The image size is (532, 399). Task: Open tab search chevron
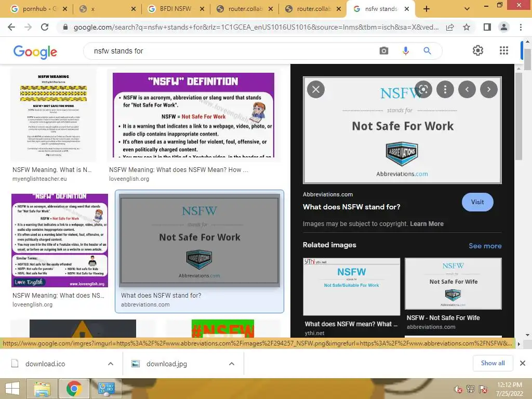(467, 9)
